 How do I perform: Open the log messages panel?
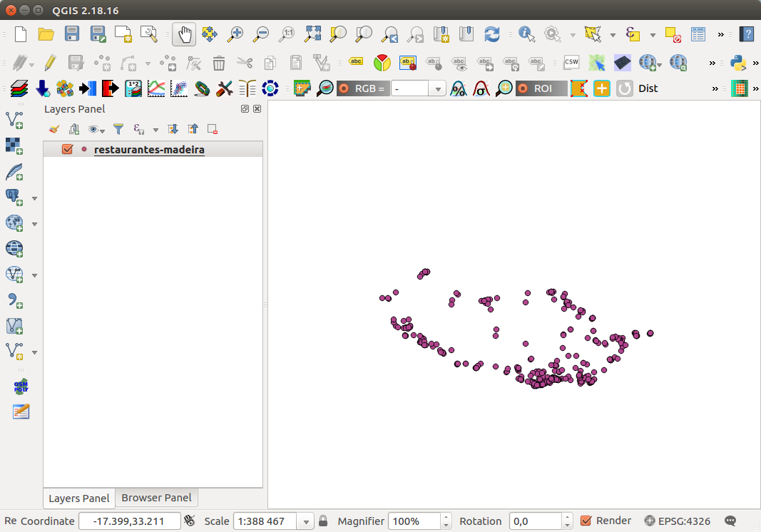click(x=730, y=521)
